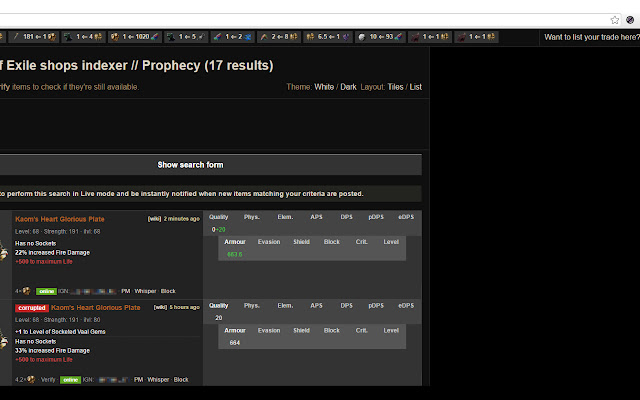
Task: Open the 181 ← 1 currency trade offer
Action: 34,37
